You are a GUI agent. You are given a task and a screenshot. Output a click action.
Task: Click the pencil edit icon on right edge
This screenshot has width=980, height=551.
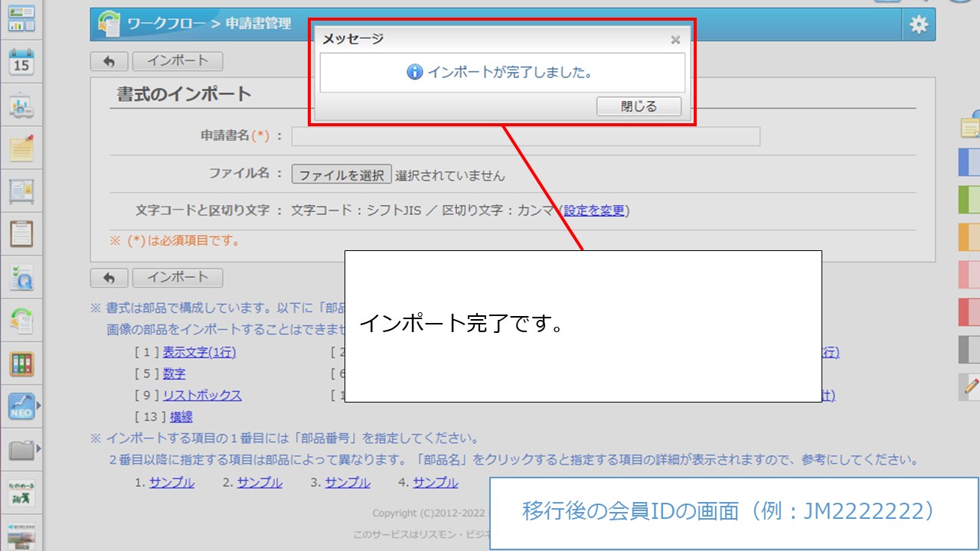coord(971,386)
